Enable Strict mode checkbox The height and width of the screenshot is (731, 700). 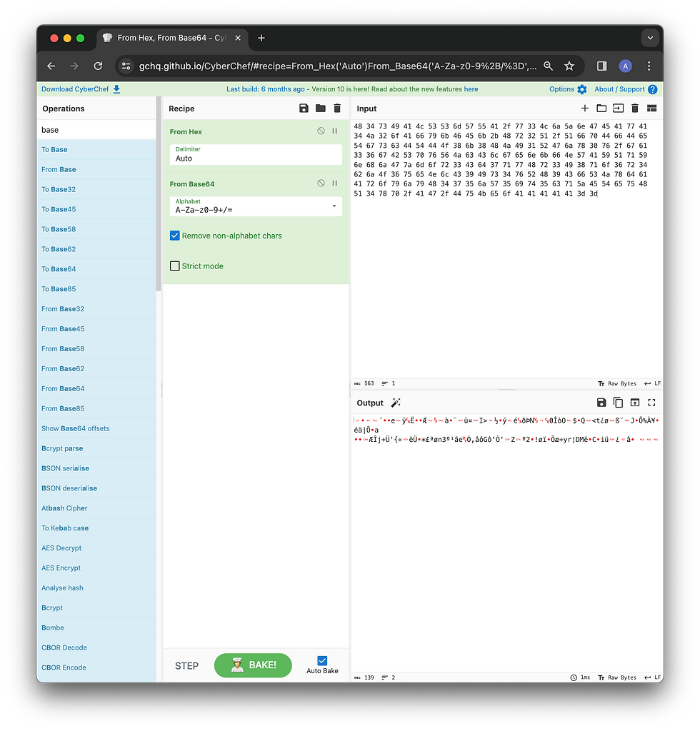tap(175, 266)
